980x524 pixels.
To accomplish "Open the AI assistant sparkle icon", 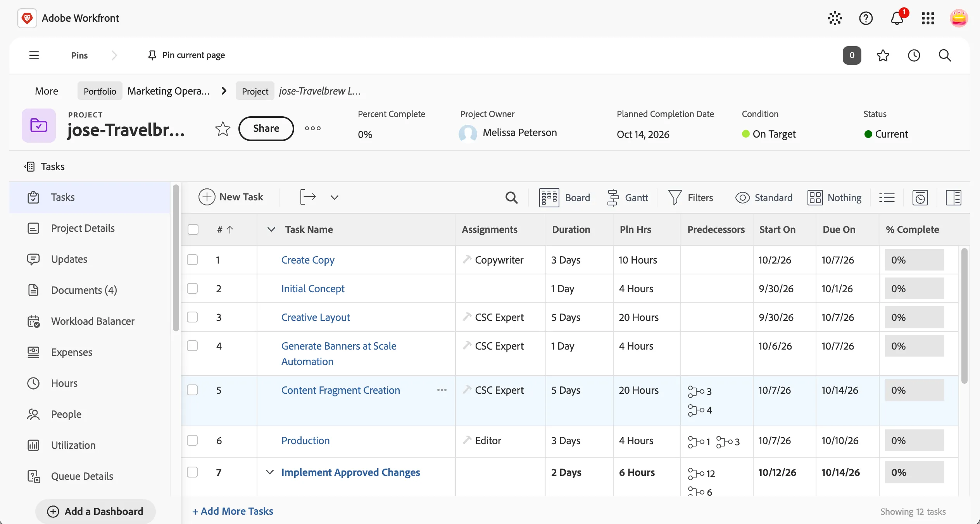I will [835, 18].
